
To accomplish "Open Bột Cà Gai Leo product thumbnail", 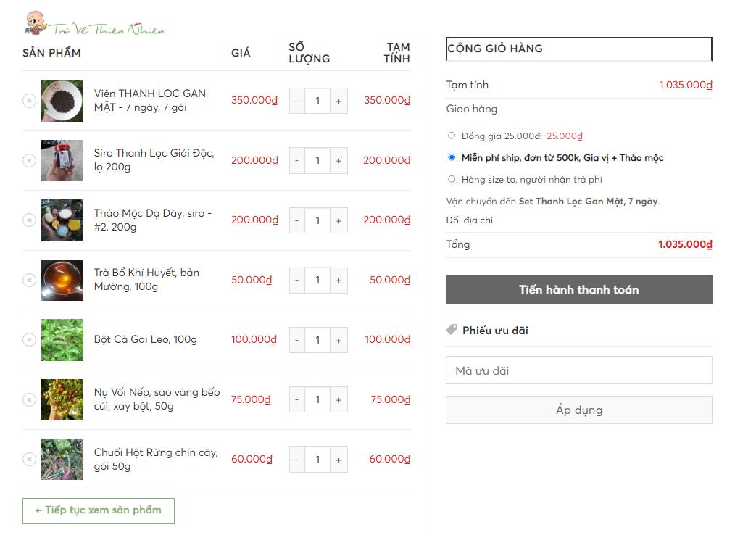I will coord(62,340).
